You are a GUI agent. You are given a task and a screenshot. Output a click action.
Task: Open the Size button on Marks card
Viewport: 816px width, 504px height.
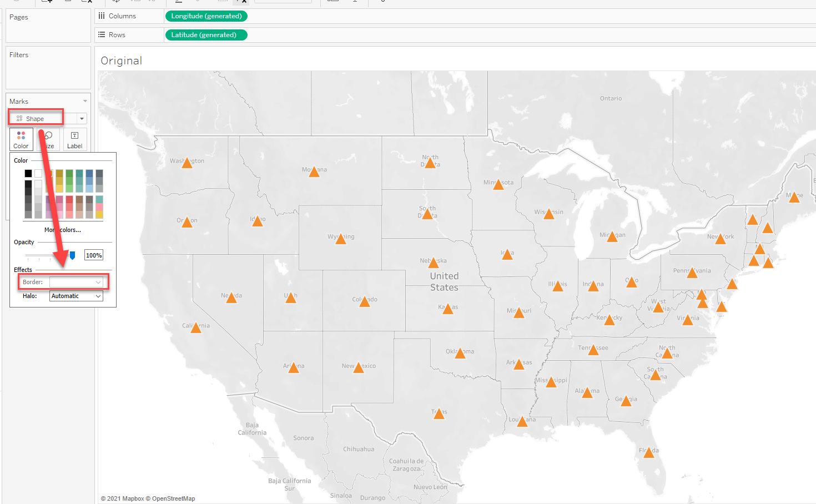49,139
